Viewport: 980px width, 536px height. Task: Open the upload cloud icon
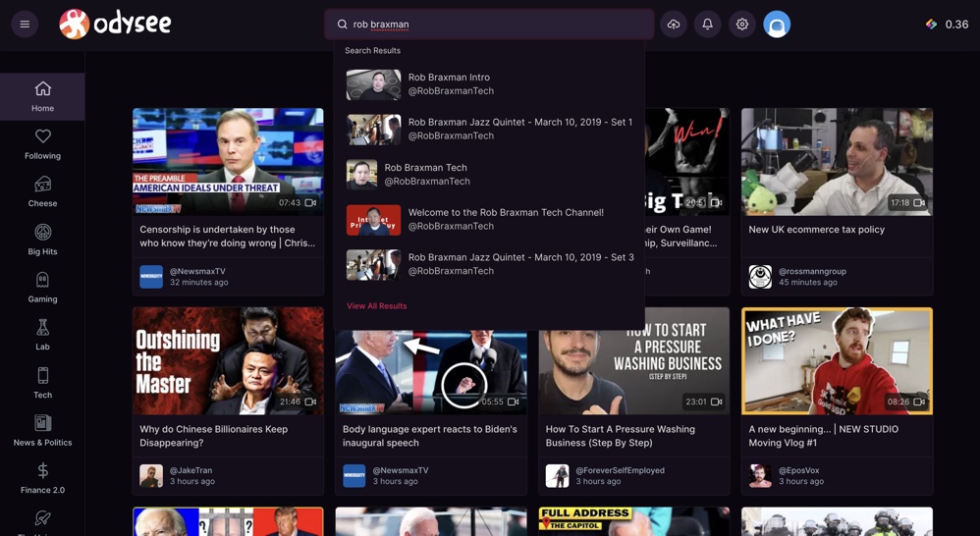(673, 25)
